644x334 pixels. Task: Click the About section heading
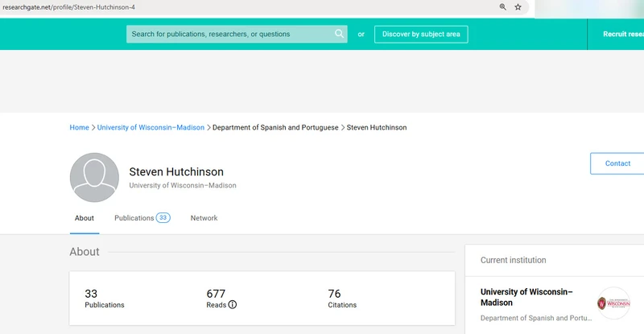pyautogui.click(x=85, y=251)
